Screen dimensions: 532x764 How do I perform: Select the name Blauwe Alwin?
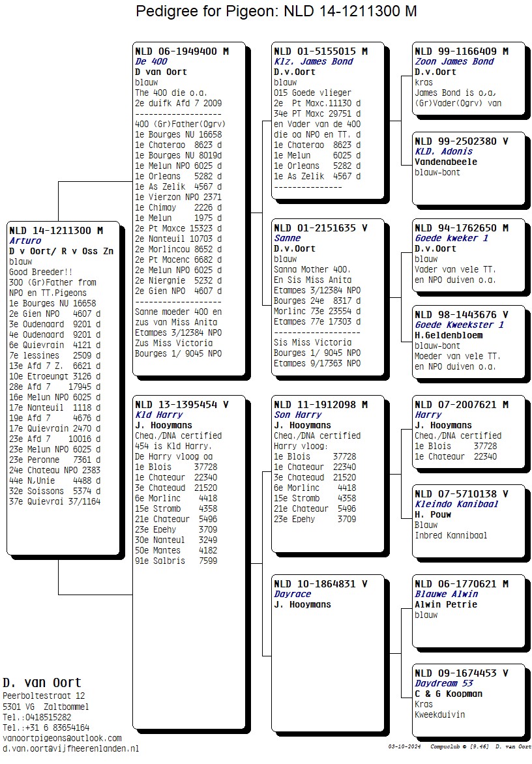pyautogui.click(x=446, y=594)
